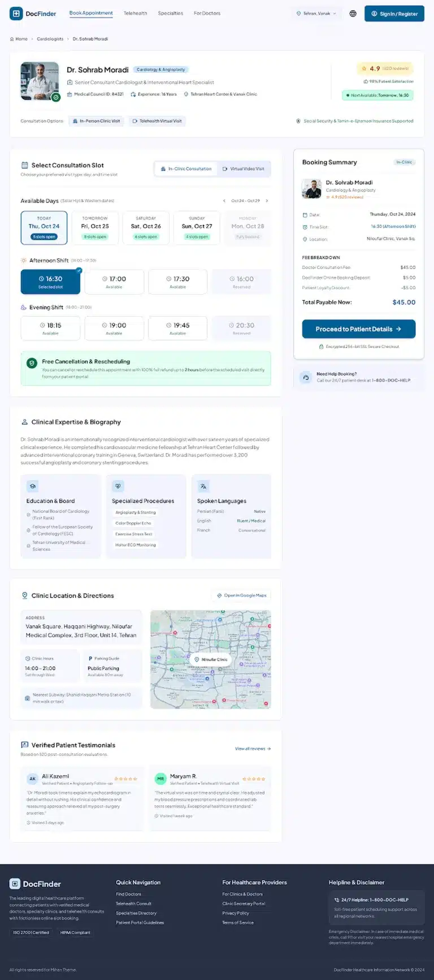Image resolution: width=434 pixels, height=980 pixels.
Task: Click the location pin icon beside Clinic Location
Action: click(x=24, y=595)
